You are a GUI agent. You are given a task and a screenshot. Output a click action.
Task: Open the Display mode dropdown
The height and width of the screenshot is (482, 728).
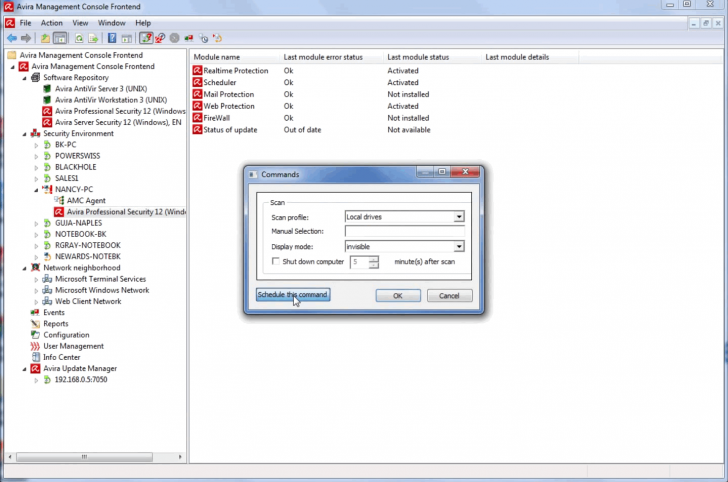[x=459, y=247]
